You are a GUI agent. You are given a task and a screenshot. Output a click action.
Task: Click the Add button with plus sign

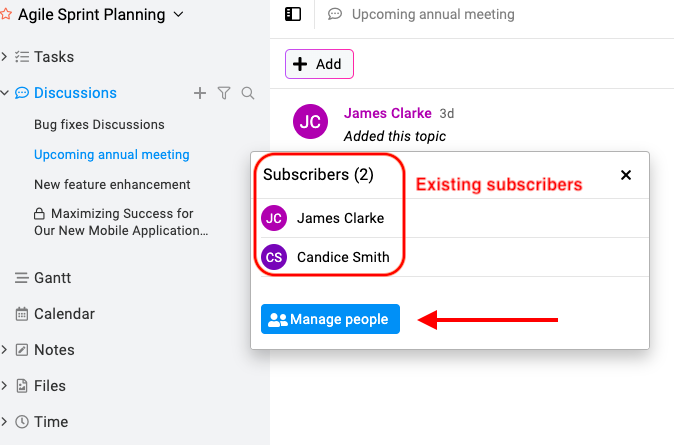click(319, 64)
